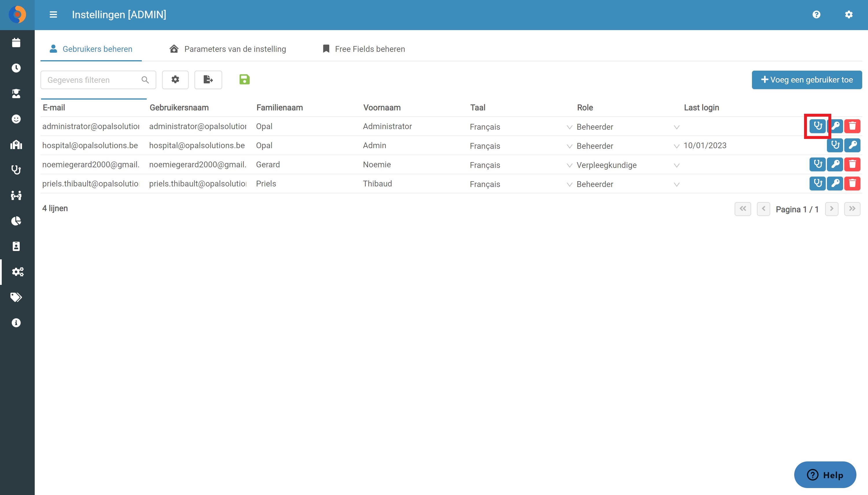Click the export data icon button
Screen dimensions: 868x495
tap(208, 80)
